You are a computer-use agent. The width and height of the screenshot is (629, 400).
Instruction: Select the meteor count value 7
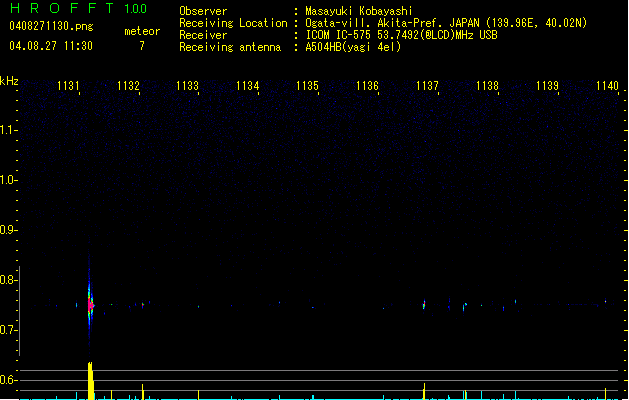(x=142, y=46)
